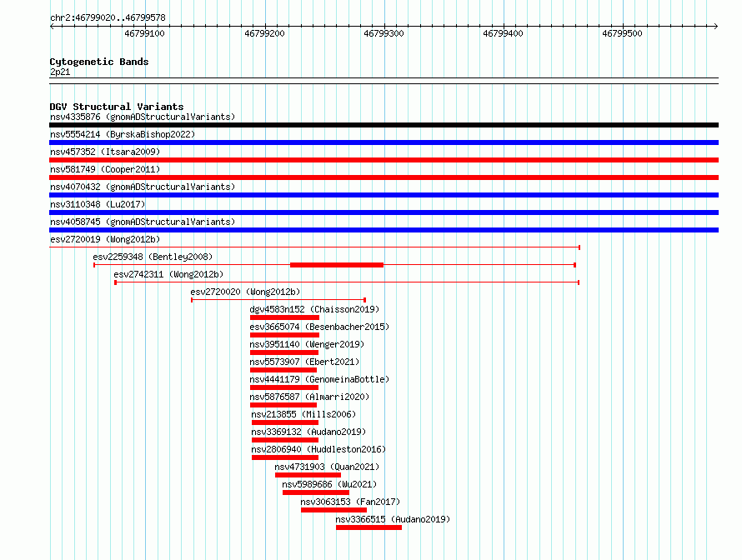The height and width of the screenshot is (560, 742).
Task: Select the red nsv581749 variant bar
Action: pos(384,177)
